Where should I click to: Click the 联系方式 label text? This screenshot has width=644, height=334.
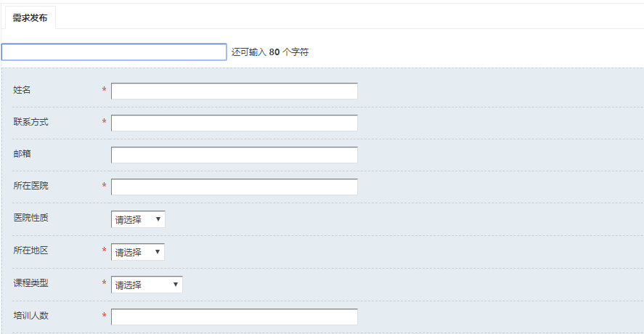point(30,121)
